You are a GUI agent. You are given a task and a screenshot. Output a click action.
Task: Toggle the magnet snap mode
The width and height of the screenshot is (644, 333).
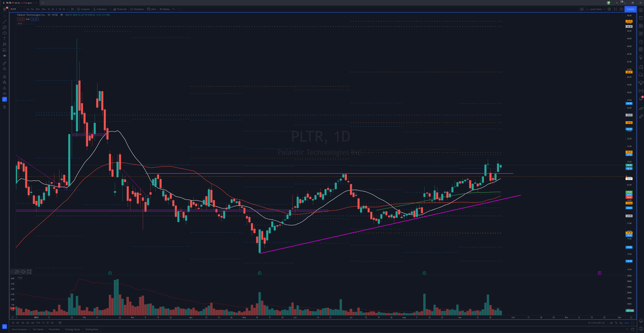pyautogui.click(x=4, y=76)
